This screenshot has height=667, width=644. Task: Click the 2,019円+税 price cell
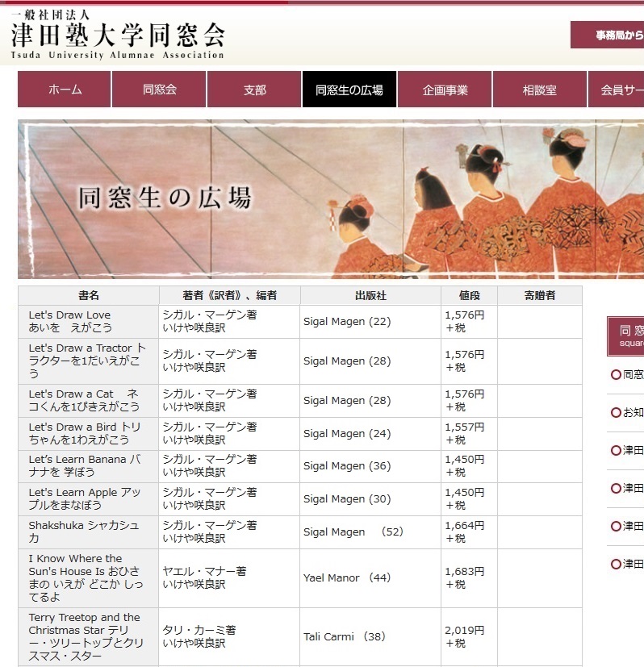click(x=469, y=637)
